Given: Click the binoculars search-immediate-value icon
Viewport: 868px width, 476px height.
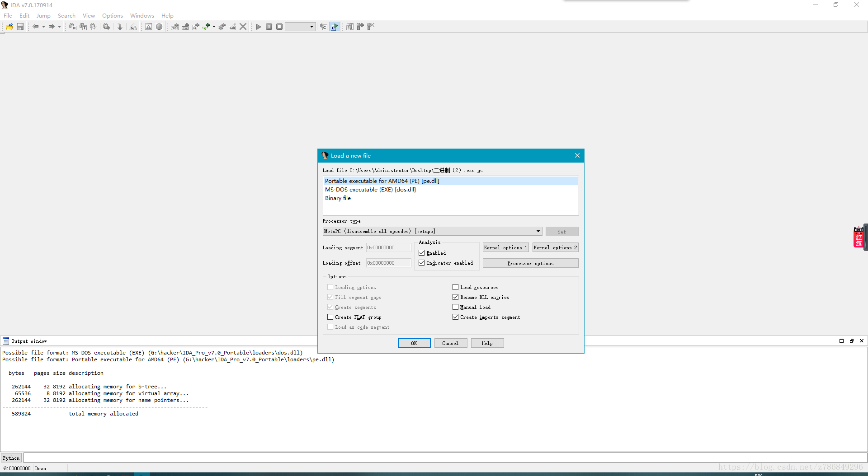Looking at the screenshot, I should click(72, 27).
